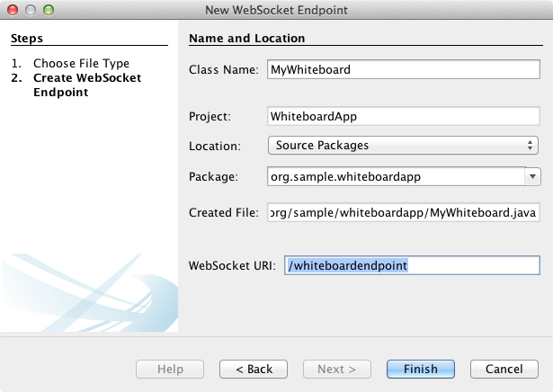Viewport: 553px width, 392px height.
Task: Click the Project field showing WhiteboardApp
Action: tap(403, 116)
